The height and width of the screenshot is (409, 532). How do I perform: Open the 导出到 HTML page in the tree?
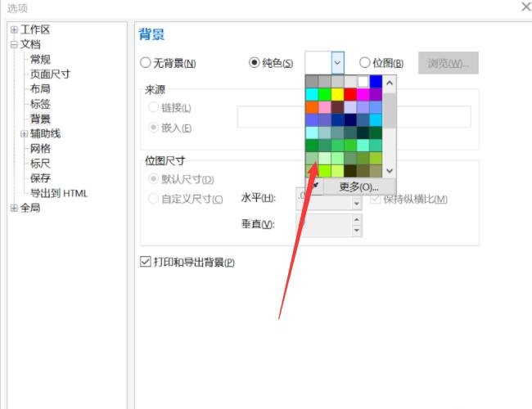click(59, 193)
